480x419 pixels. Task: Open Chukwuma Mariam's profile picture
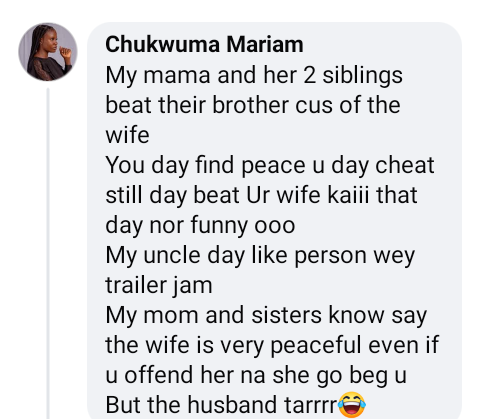pyautogui.click(x=48, y=52)
